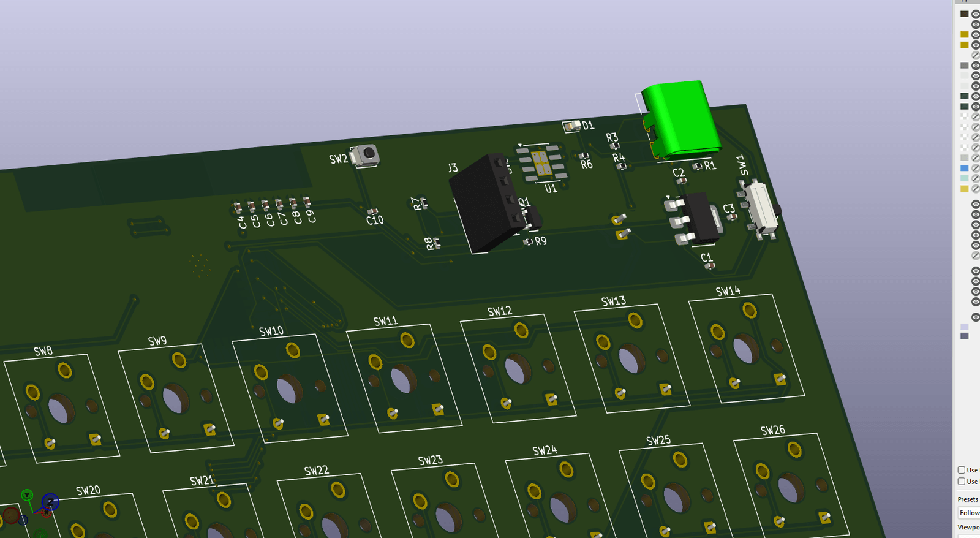Open the Presets dropdown showing Follow
The width and height of the screenshot is (980, 538).
969,513
